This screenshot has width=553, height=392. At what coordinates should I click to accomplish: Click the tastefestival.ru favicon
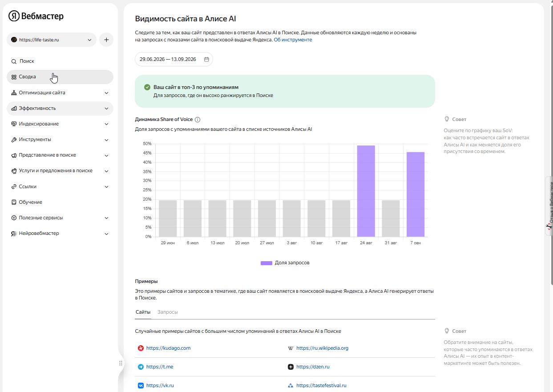point(291,385)
